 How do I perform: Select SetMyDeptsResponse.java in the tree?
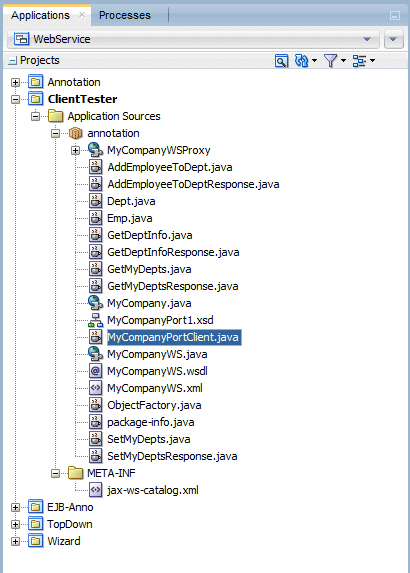pos(172,456)
